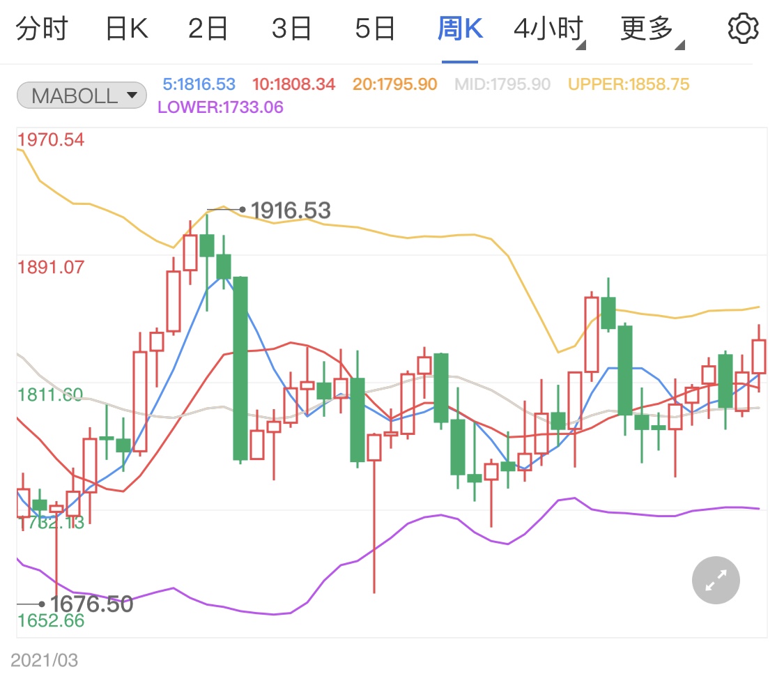Screen dimensions: 784x674
Task: Select the 3日 chart tab
Action: pos(291,29)
